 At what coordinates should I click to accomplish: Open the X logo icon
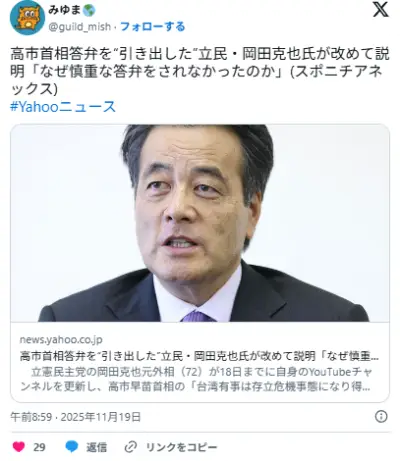coord(380,9)
